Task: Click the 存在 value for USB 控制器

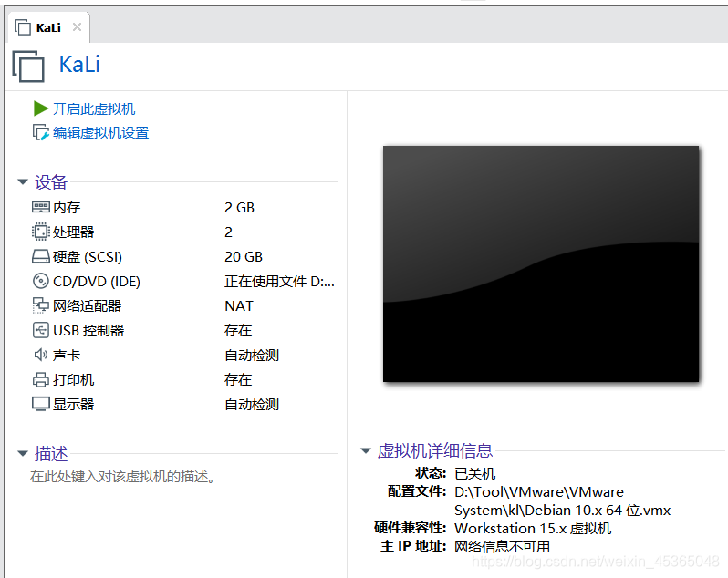Action: 238,330
